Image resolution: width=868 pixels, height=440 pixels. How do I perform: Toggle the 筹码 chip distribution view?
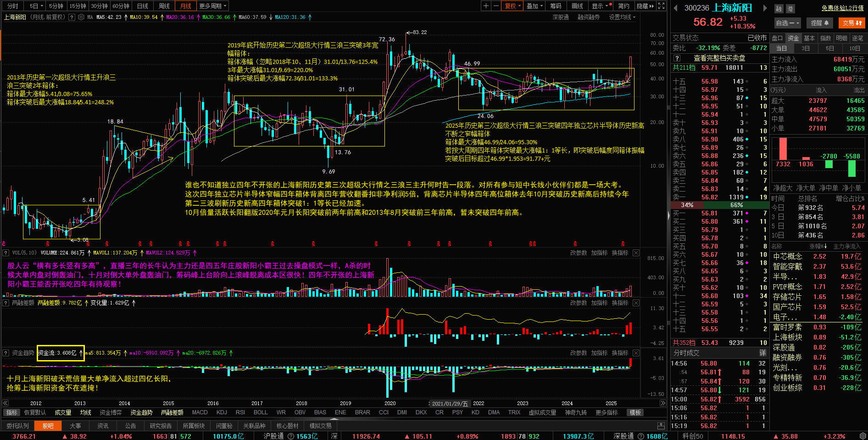(x=556, y=6)
